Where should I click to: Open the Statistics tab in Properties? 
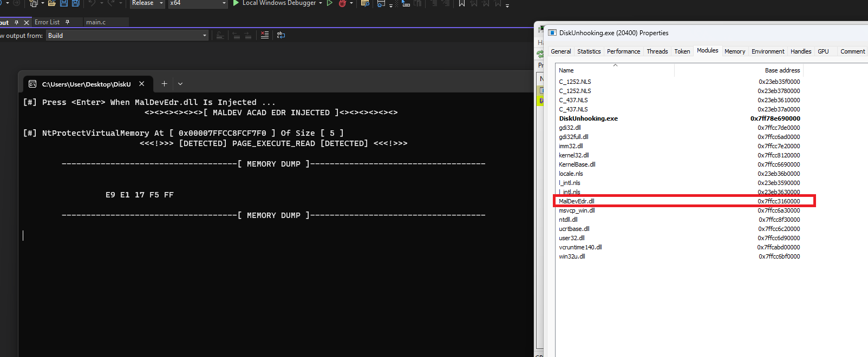pos(589,51)
